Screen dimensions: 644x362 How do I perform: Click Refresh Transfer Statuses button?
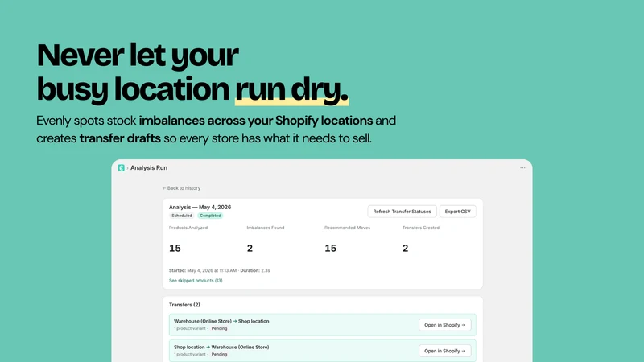pyautogui.click(x=402, y=212)
